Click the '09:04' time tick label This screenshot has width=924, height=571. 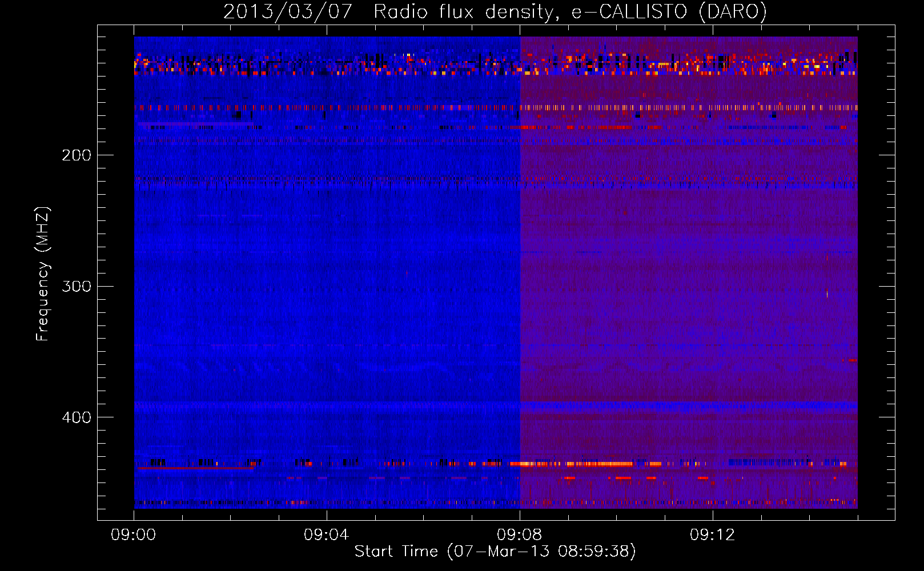click(326, 534)
